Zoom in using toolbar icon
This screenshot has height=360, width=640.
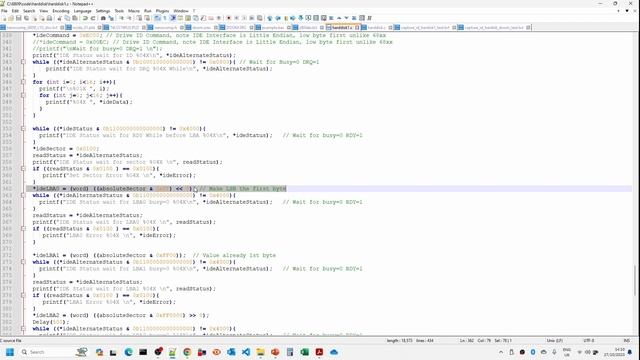[x=122, y=18]
